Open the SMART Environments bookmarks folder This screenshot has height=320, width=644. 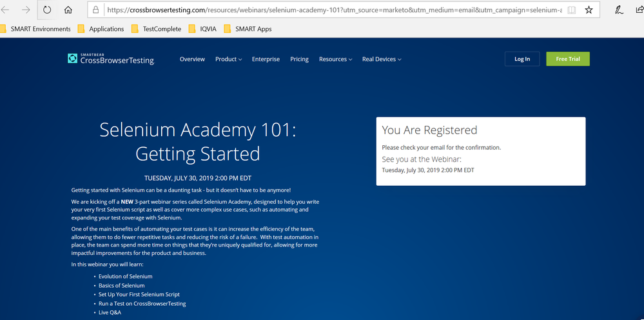pos(35,29)
